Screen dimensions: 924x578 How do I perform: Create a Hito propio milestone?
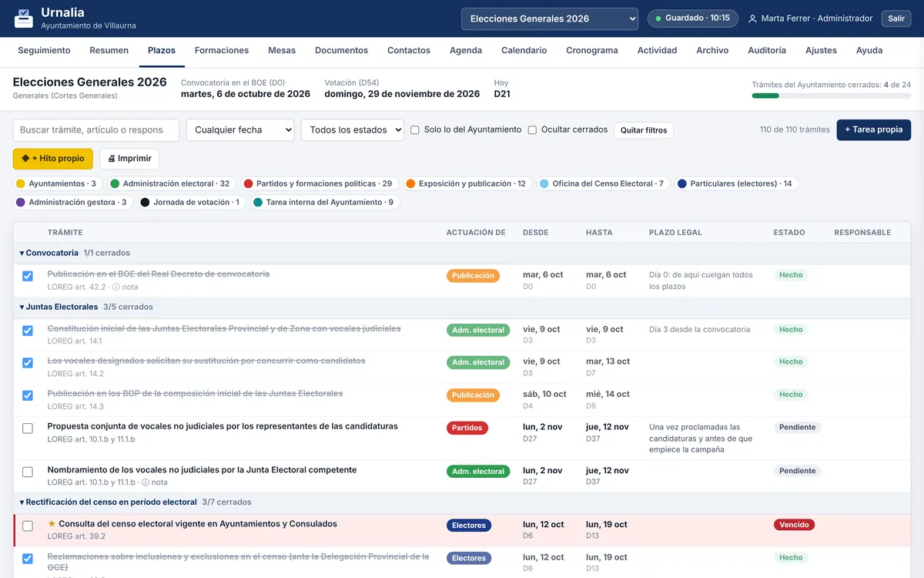53,159
